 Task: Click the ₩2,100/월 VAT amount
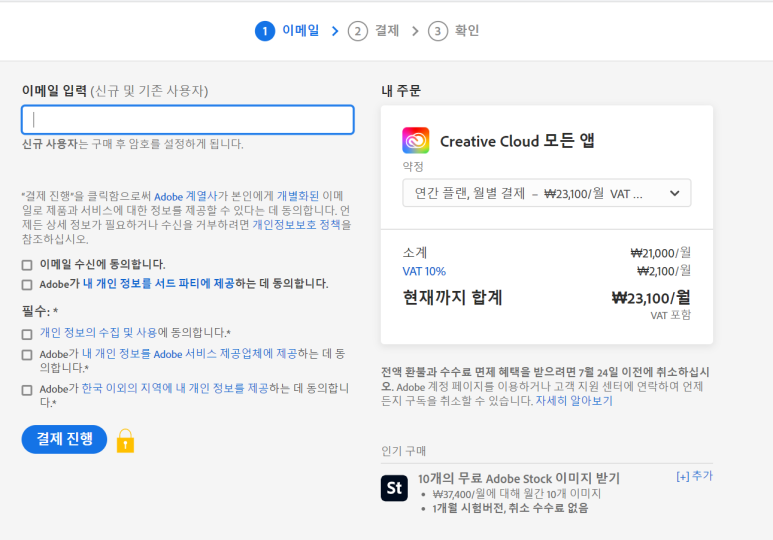point(664,271)
